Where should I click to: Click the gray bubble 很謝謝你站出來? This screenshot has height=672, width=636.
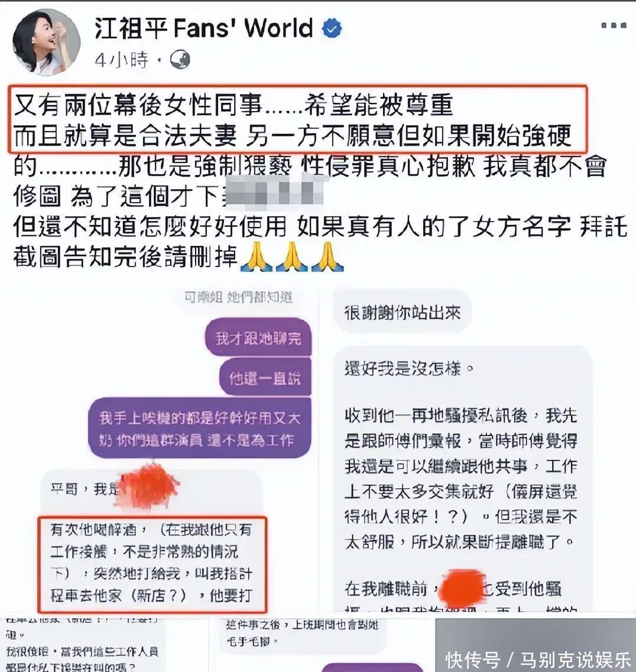403,312
